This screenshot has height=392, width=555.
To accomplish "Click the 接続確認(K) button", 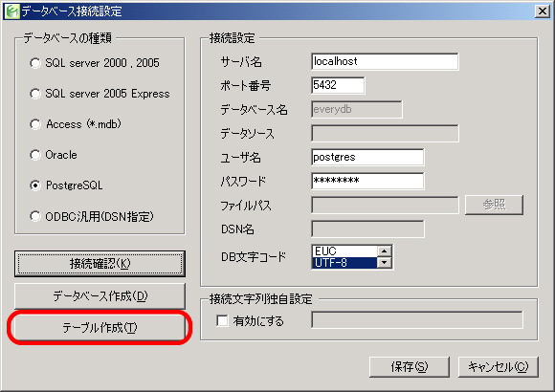I will [100, 264].
